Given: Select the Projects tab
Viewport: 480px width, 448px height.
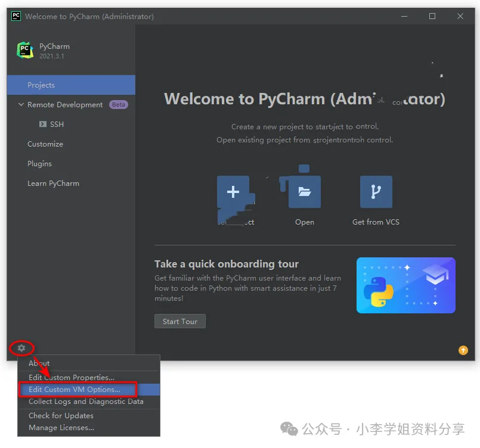Looking at the screenshot, I should [71, 85].
